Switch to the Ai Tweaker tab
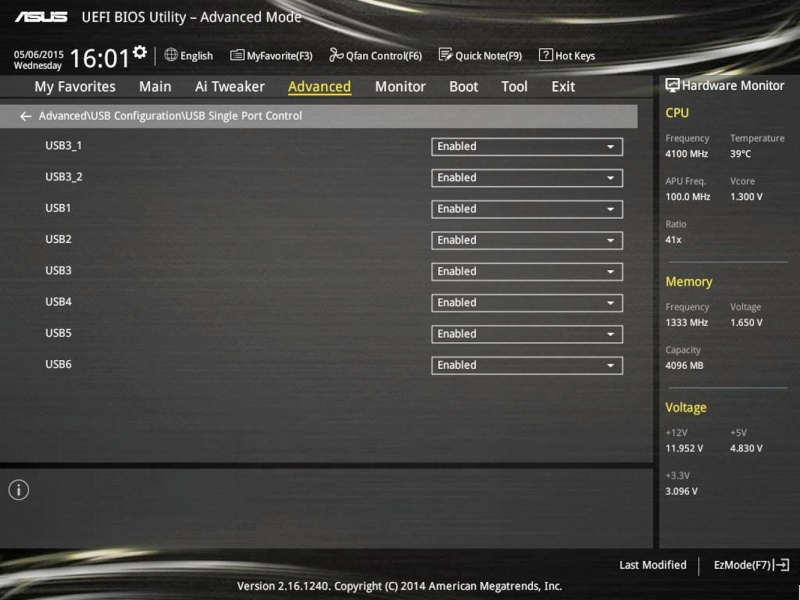The image size is (800, 600). 230,87
